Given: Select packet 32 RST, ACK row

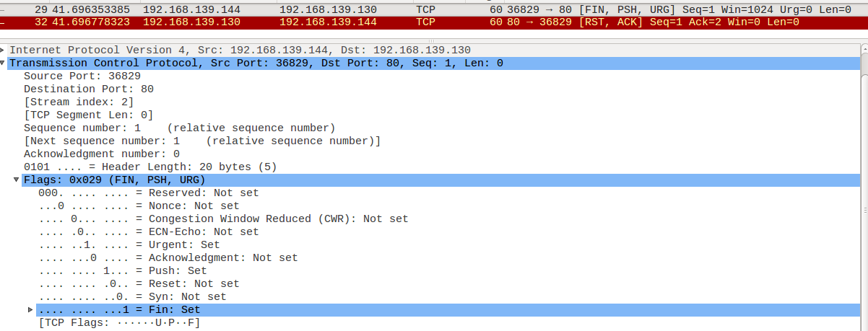Looking at the screenshot, I should [x=433, y=22].
